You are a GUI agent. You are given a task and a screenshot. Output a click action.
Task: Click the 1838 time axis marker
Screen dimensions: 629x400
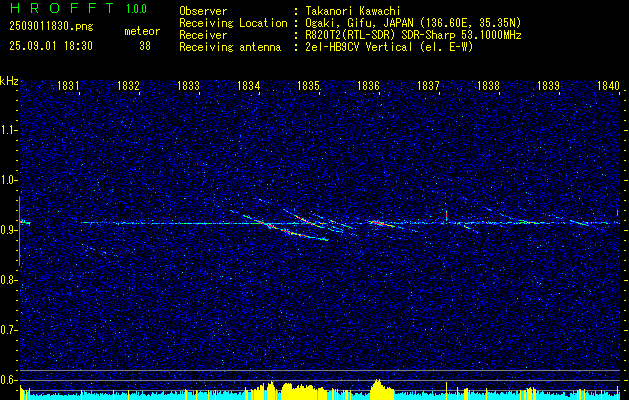[489, 86]
